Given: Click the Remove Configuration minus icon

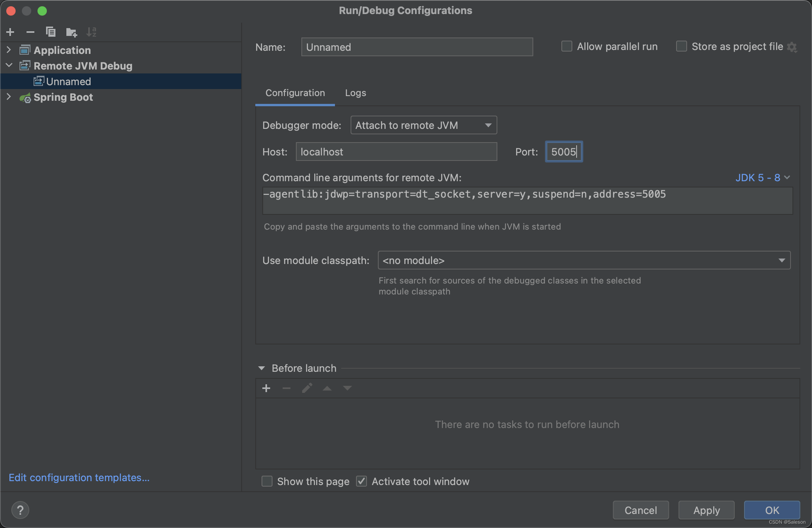Looking at the screenshot, I should [30, 32].
